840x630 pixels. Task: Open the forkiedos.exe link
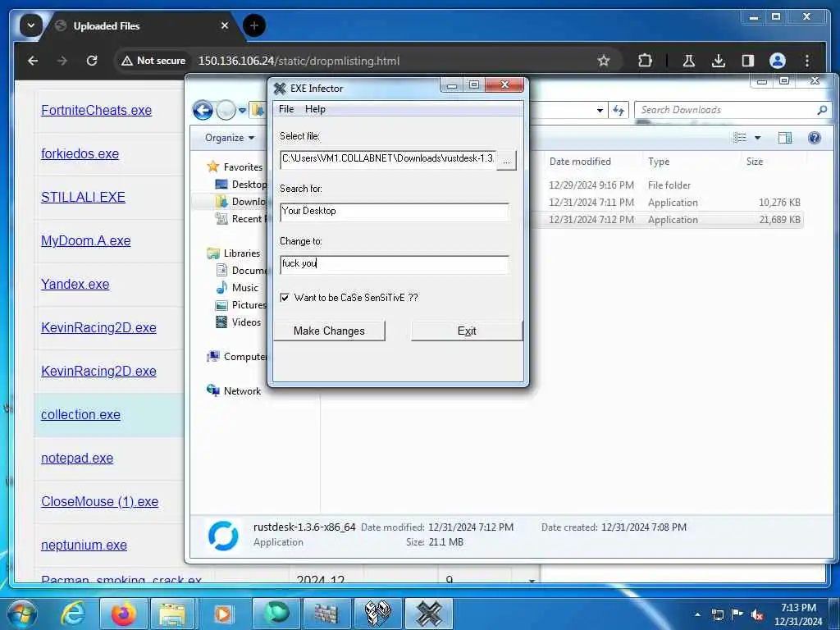[80, 153]
